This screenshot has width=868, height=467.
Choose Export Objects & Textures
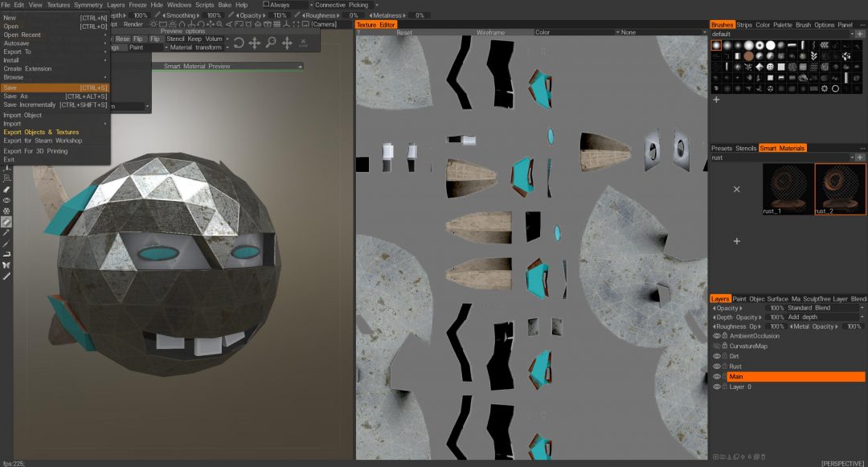click(42, 132)
